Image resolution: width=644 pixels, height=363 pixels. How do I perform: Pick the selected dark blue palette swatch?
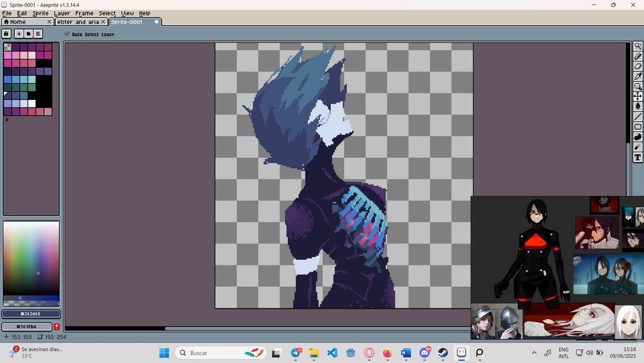(7, 95)
